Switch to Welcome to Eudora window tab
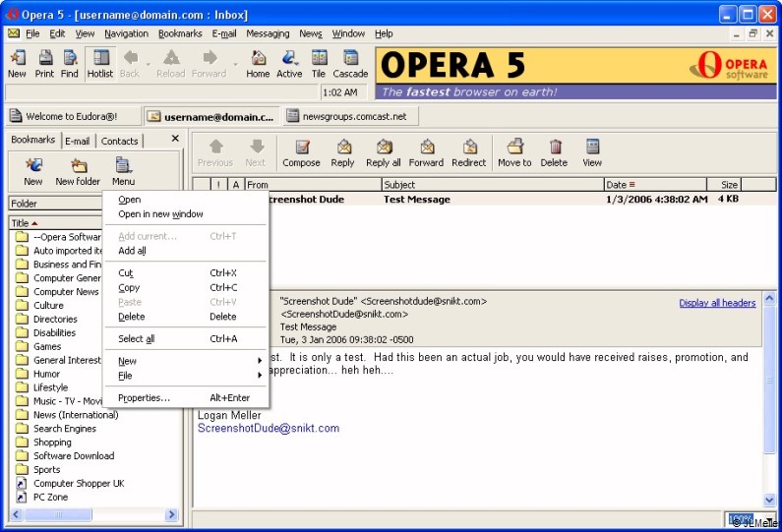Viewport: 782px width, 532px height. [73, 116]
